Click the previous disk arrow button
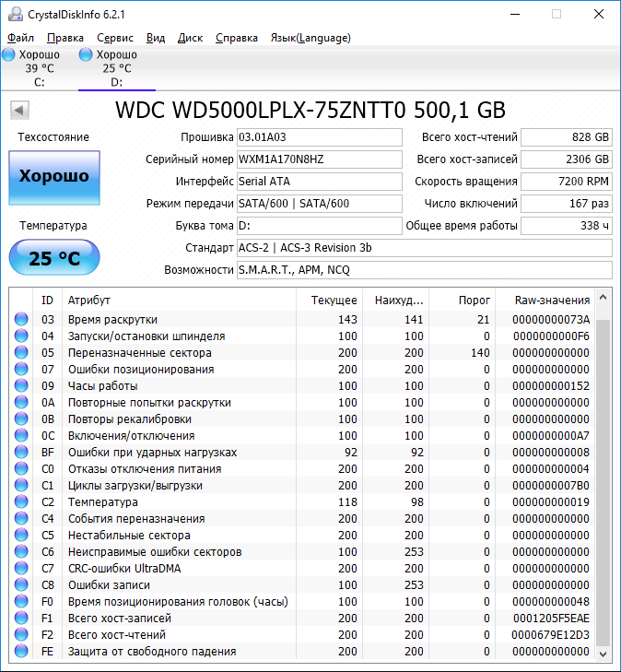621x672 pixels. 19,110
